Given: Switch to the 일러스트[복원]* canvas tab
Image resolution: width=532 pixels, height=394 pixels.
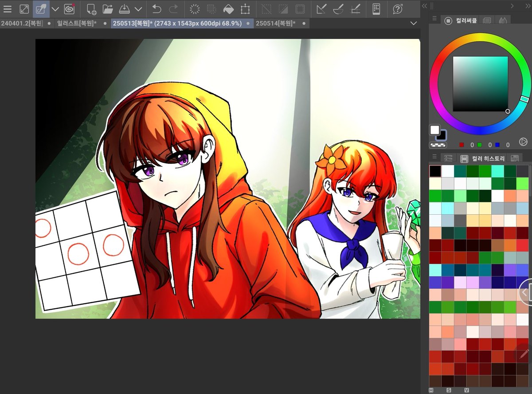Looking at the screenshot, I should (x=77, y=23).
